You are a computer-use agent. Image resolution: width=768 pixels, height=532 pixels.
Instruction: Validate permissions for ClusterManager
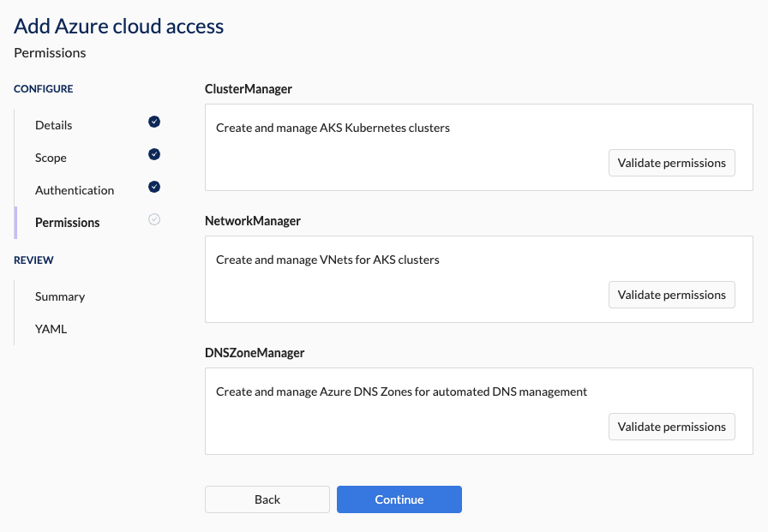point(671,163)
